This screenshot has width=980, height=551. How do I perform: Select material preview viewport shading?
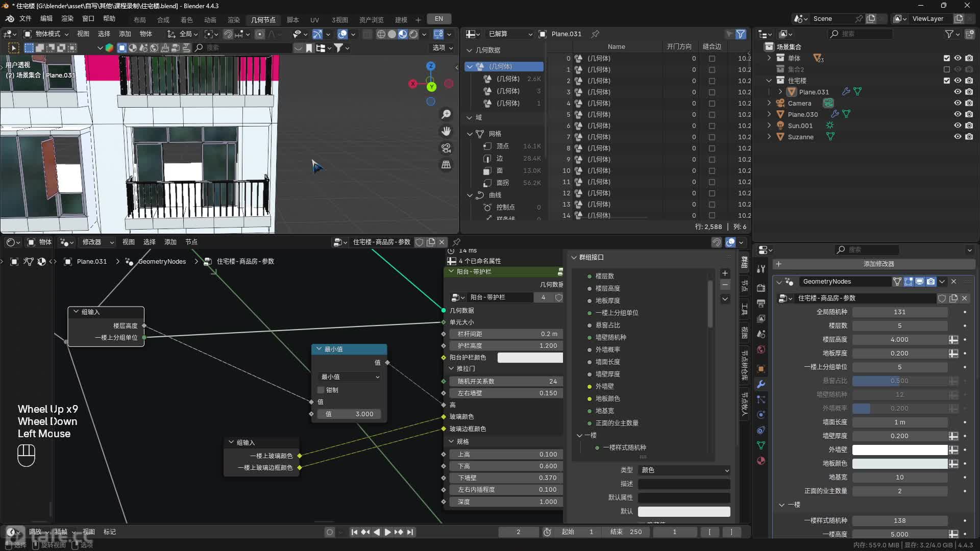click(403, 34)
